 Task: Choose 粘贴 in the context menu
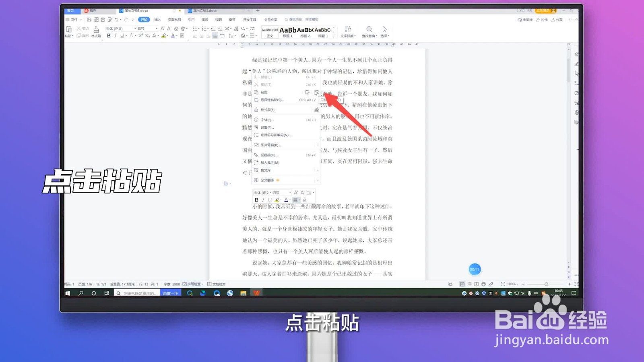tap(264, 93)
